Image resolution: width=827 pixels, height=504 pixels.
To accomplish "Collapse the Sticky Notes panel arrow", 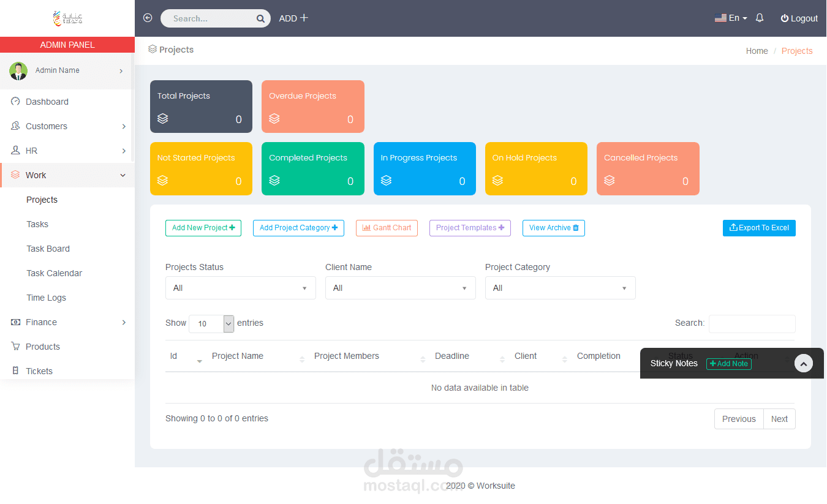I will pos(804,364).
